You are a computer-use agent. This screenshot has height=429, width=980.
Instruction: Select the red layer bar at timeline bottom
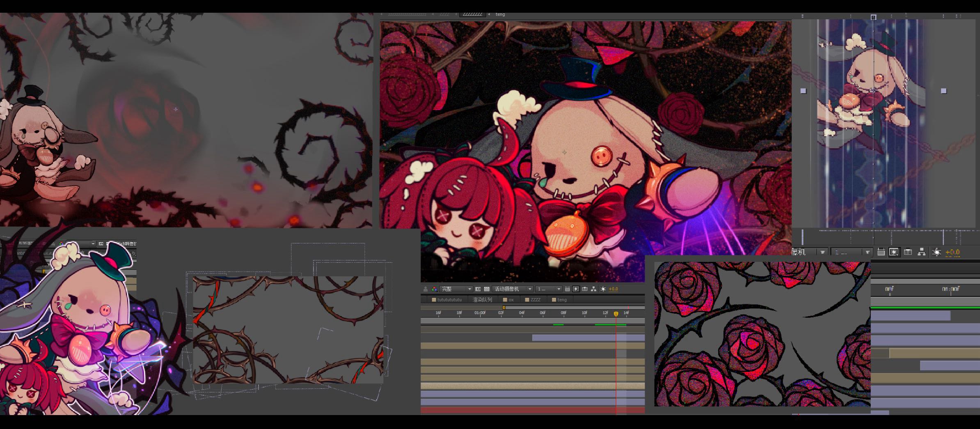pos(533,410)
